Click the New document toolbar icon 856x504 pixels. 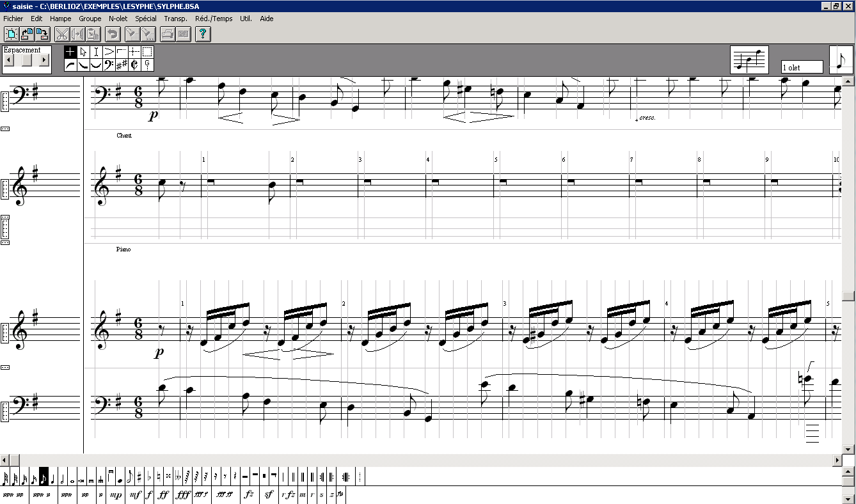tap(12, 34)
